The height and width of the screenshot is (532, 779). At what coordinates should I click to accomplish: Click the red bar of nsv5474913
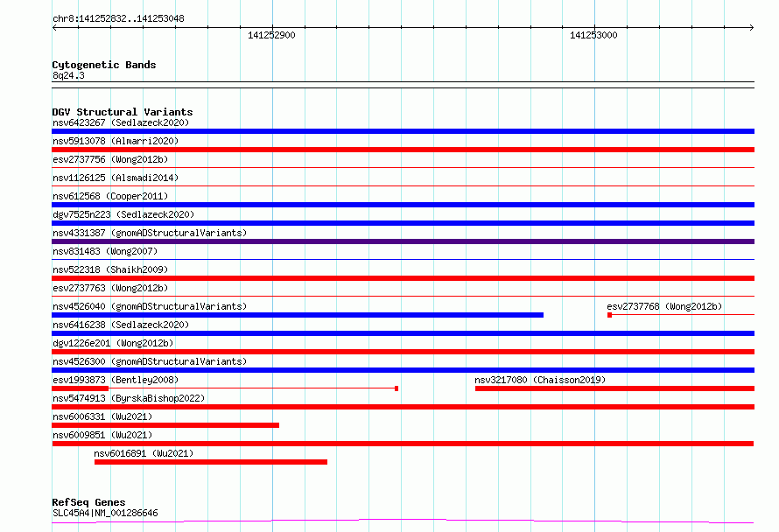point(403,407)
